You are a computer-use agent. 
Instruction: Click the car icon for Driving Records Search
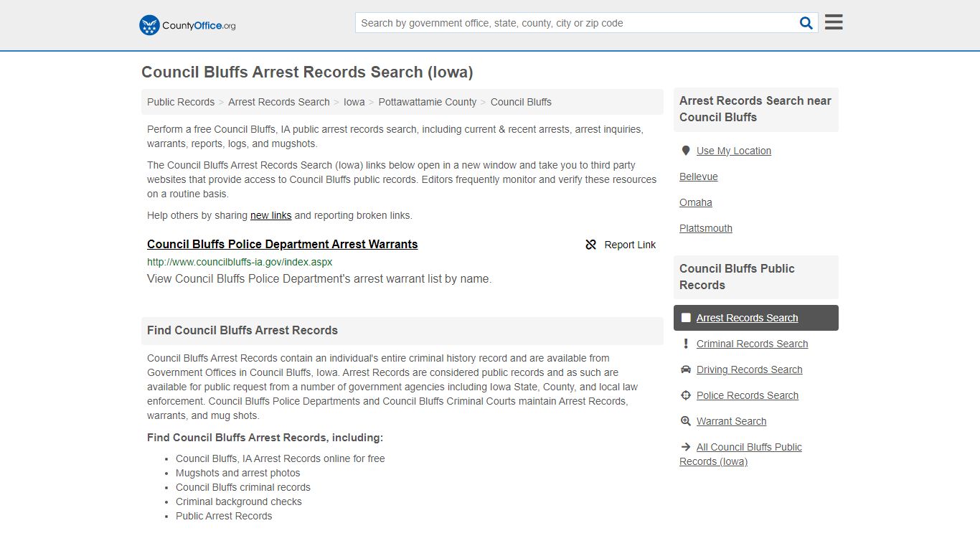pyautogui.click(x=686, y=369)
